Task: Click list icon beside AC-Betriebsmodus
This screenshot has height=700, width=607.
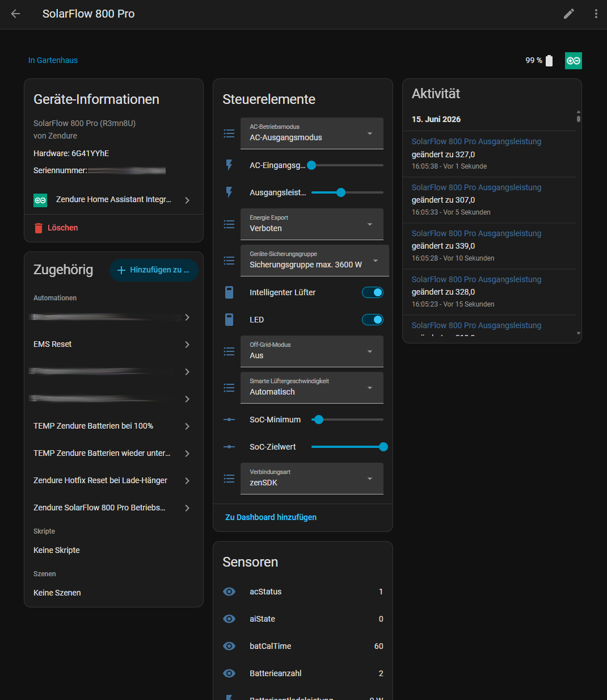Action: click(229, 133)
